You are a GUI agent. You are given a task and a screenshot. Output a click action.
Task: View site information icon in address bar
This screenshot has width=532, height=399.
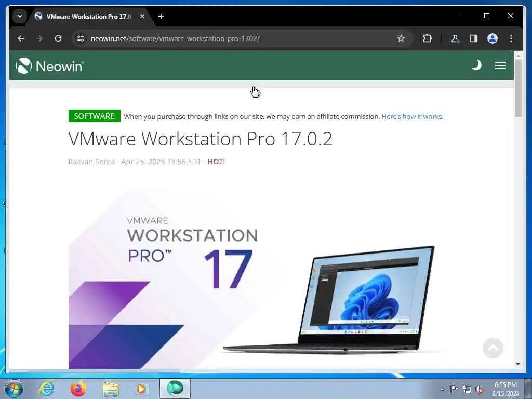point(81,38)
